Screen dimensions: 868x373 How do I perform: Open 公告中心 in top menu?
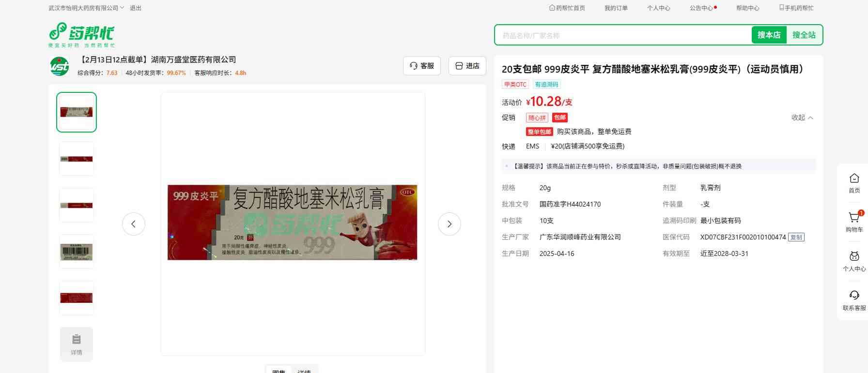pos(702,8)
